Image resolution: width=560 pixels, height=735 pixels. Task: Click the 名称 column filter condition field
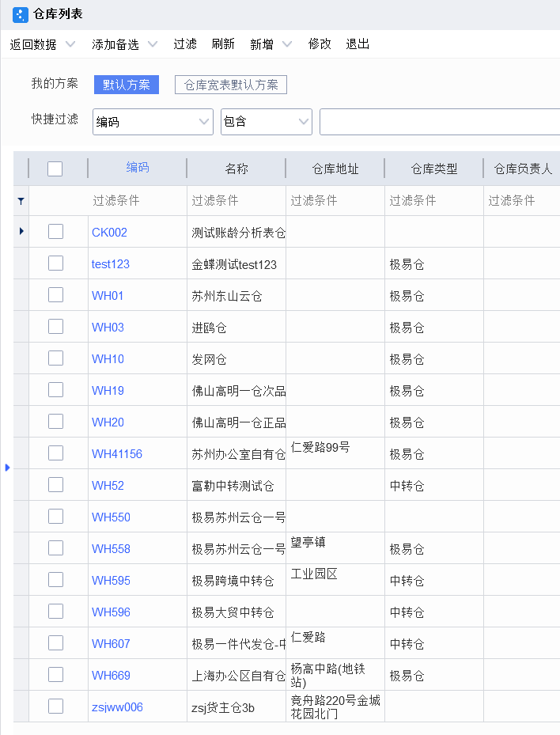pos(236,201)
